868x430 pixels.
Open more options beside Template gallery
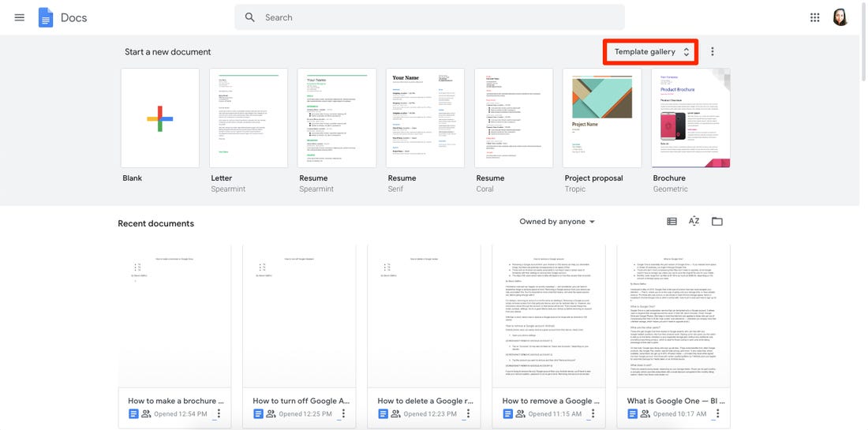click(713, 51)
